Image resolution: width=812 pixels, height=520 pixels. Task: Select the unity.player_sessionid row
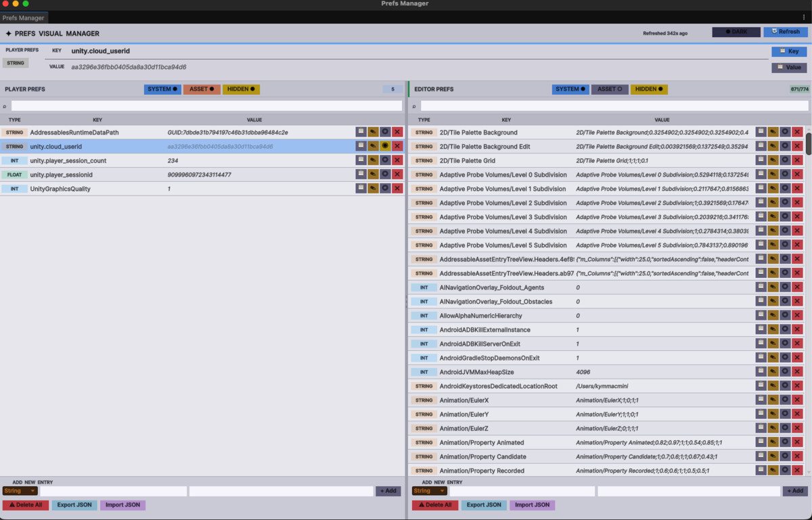(202, 174)
